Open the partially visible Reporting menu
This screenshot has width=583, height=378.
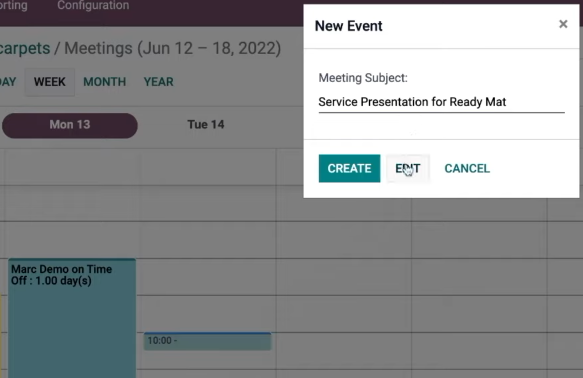click(13, 6)
